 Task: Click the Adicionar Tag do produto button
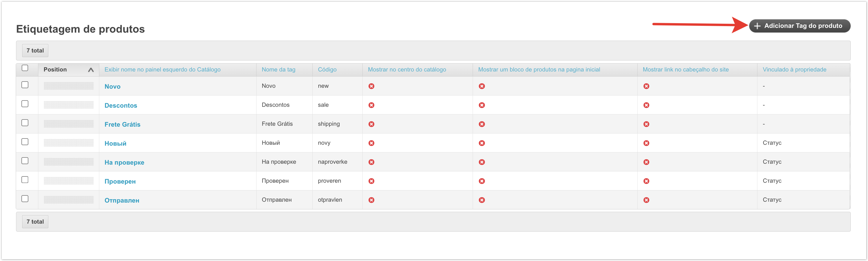click(x=799, y=26)
